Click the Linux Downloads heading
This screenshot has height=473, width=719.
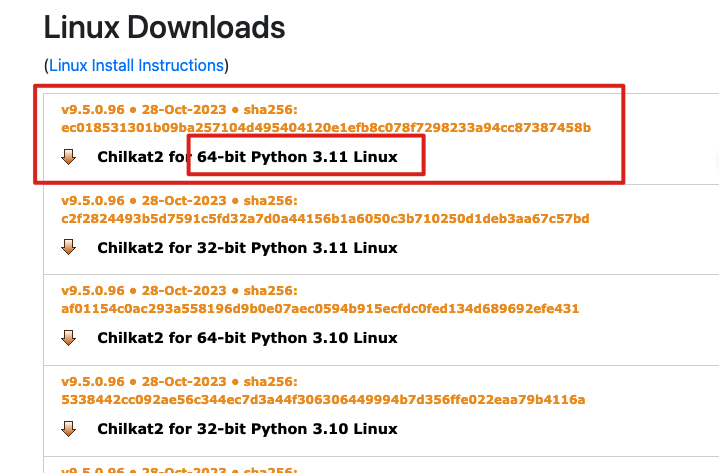(x=165, y=27)
